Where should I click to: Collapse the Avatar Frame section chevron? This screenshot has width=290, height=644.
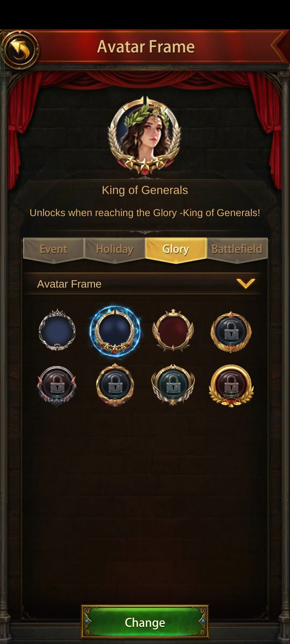pyautogui.click(x=245, y=284)
